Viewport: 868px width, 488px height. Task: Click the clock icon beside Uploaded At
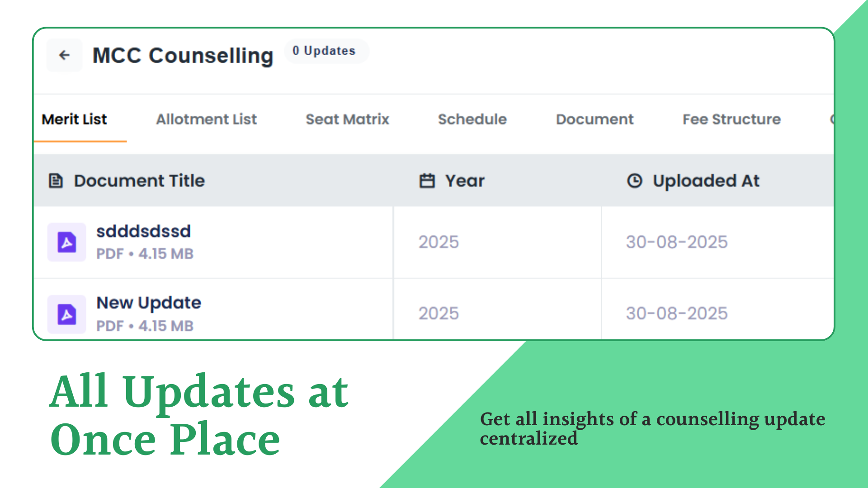[634, 181]
